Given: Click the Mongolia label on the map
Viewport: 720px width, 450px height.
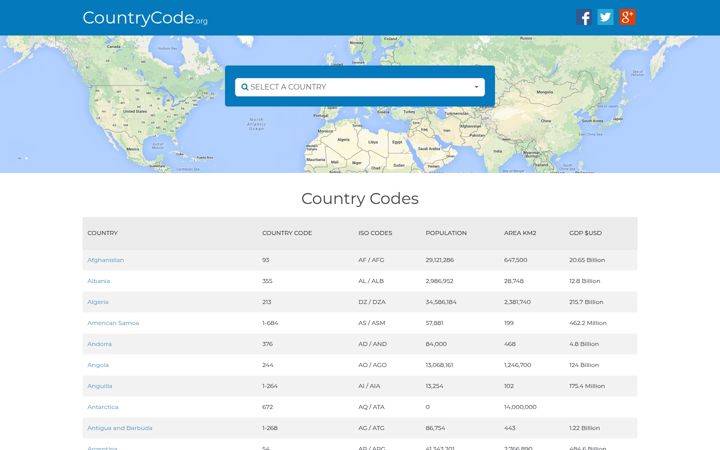Looking at the screenshot, I should coord(545,92).
